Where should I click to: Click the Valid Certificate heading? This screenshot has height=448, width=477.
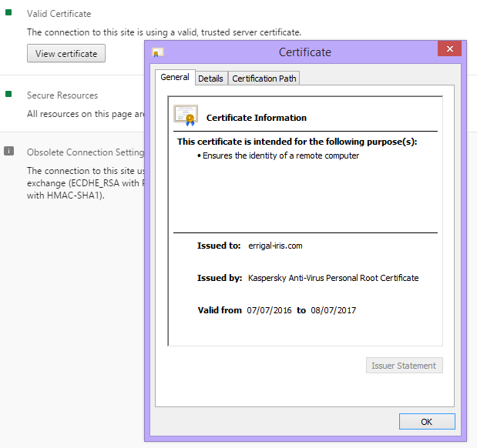click(x=59, y=14)
